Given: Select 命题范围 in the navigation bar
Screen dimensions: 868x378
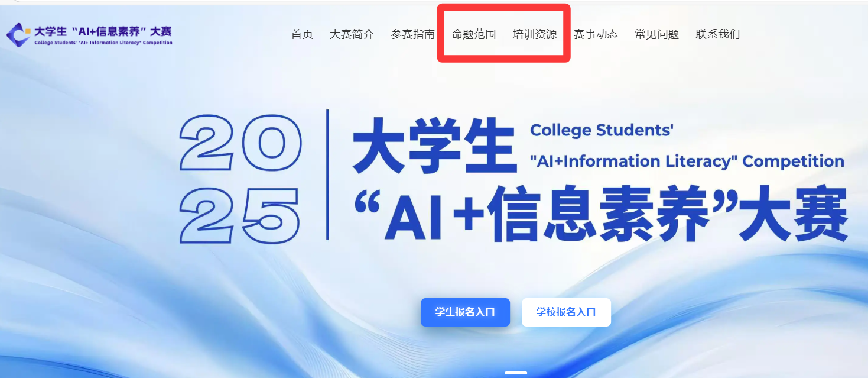Looking at the screenshot, I should click(474, 34).
